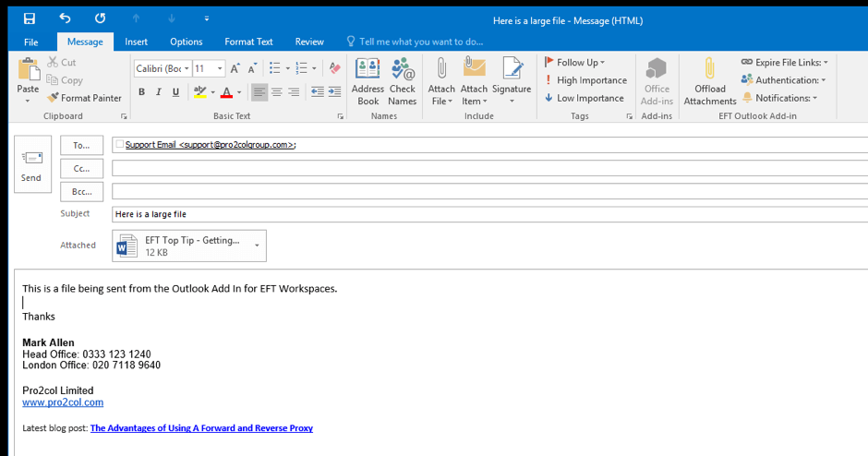Expand the Expire File Links dropdown

[x=825, y=63]
